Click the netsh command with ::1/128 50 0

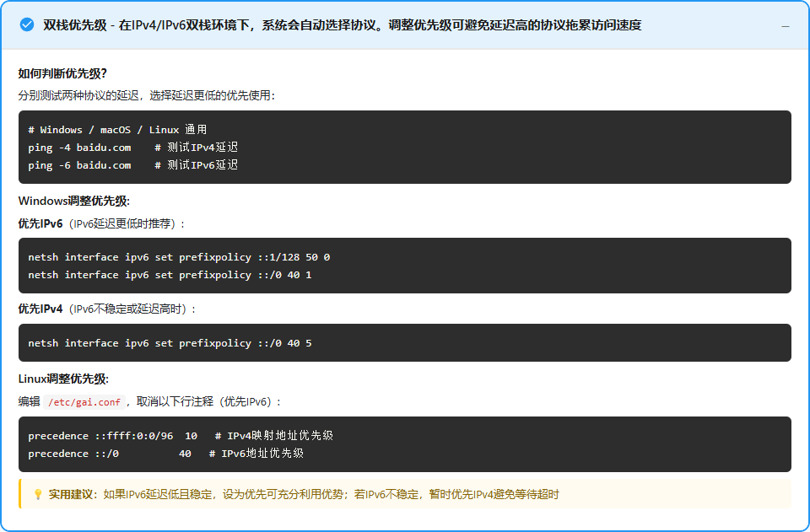(179, 257)
